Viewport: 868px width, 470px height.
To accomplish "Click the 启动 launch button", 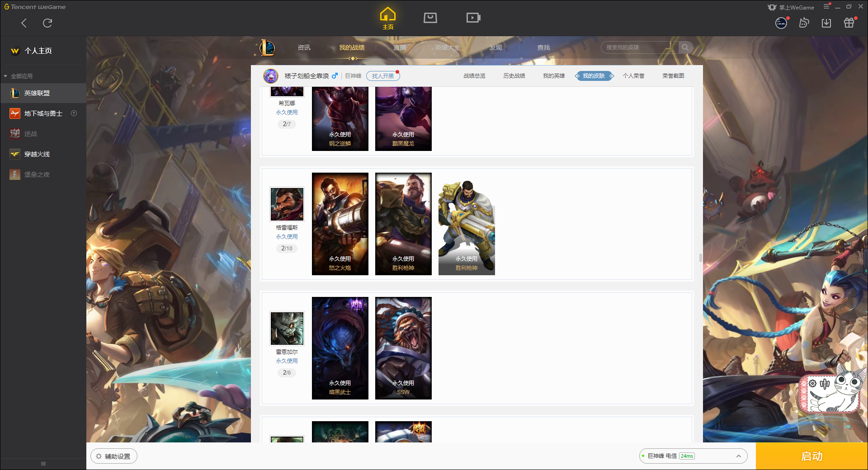I will [x=812, y=456].
